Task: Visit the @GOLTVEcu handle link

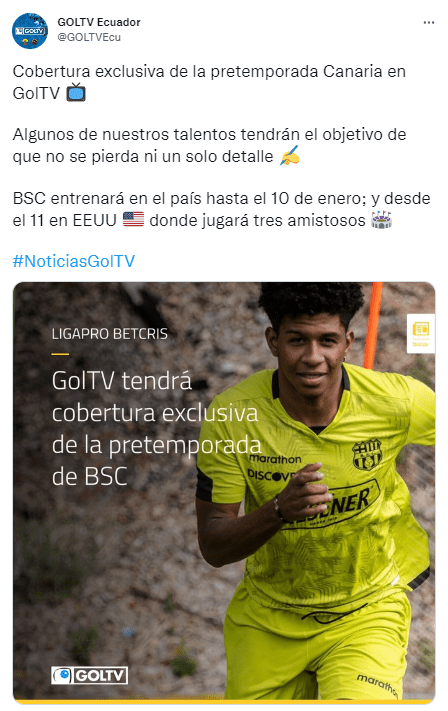Action: (89, 37)
